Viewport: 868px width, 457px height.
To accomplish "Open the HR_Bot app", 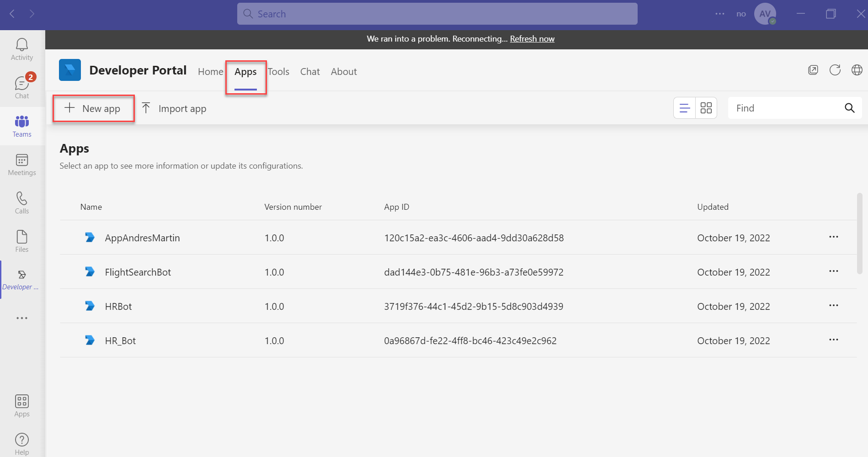I will point(120,340).
